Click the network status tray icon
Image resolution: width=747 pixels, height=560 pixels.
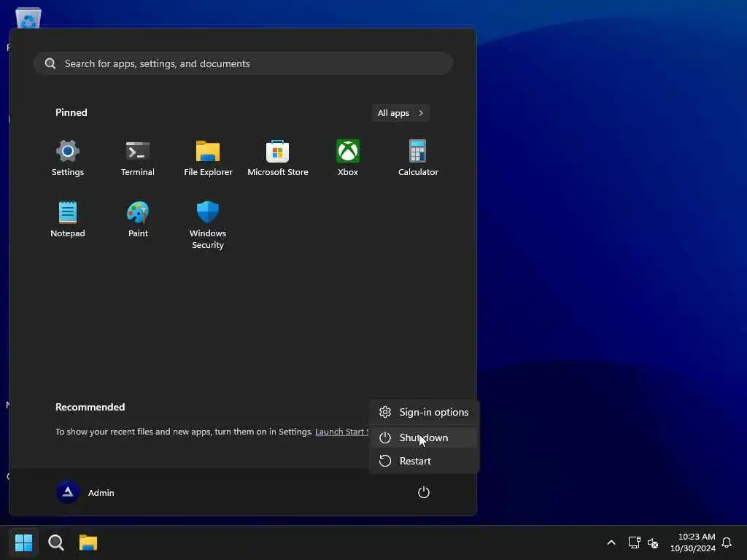click(634, 542)
